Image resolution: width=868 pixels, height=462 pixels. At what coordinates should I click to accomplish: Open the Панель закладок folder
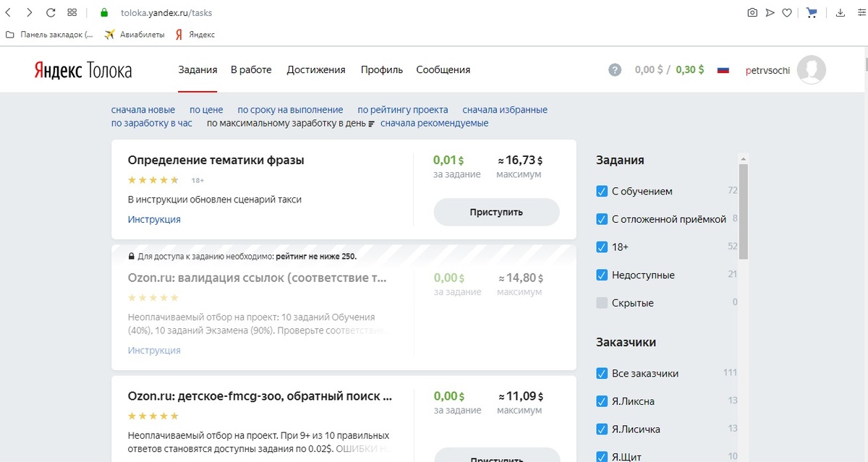pyautogui.click(x=49, y=34)
